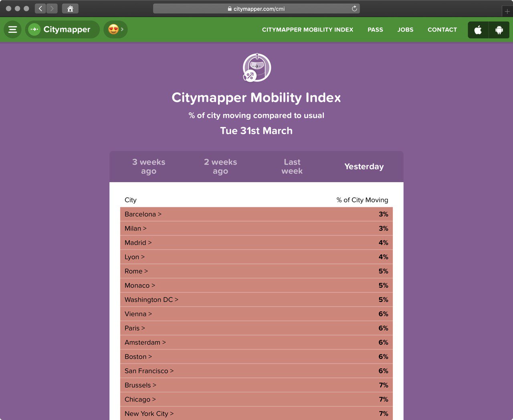Open the Washington DC city row
This screenshot has height=420, width=513.
(x=256, y=300)
